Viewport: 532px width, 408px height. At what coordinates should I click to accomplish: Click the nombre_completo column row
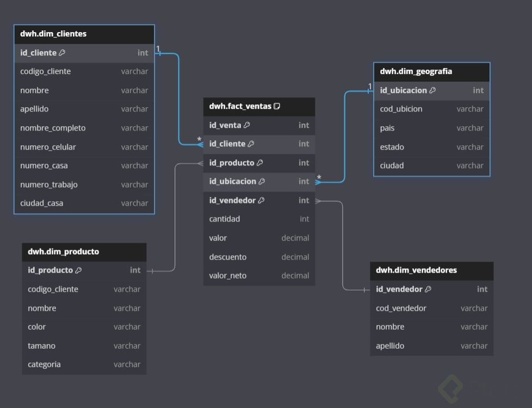[84, 128]
